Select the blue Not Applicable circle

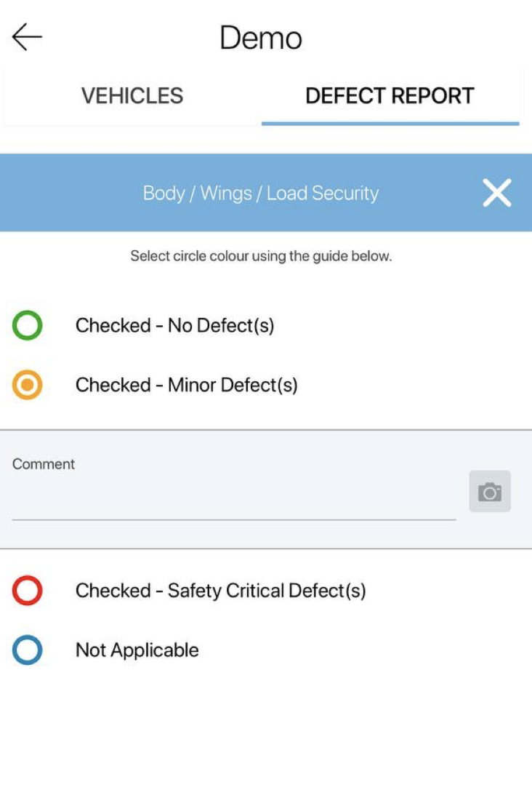pyautogui.click(x=28, y=650)
